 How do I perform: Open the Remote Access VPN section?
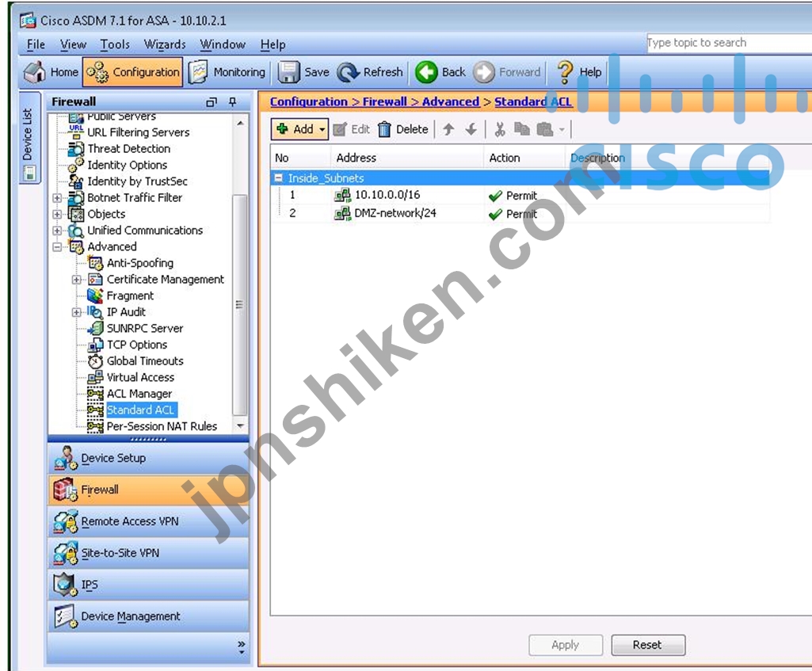tap(148, 521)
